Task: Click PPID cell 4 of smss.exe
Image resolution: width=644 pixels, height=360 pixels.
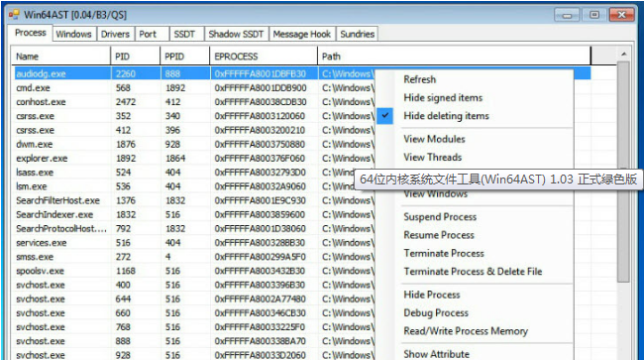Action: [168, 257]
